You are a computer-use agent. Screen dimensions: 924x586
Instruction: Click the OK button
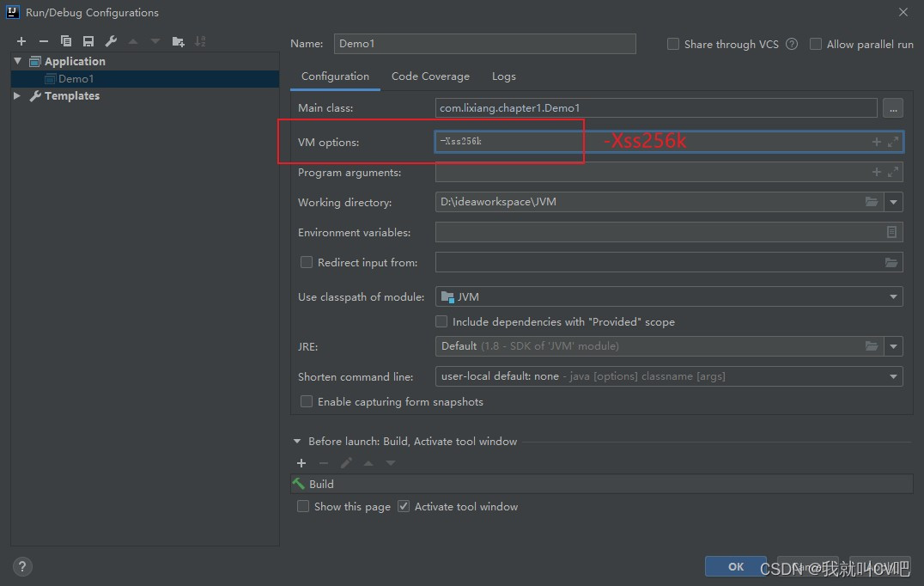point(735,566)
